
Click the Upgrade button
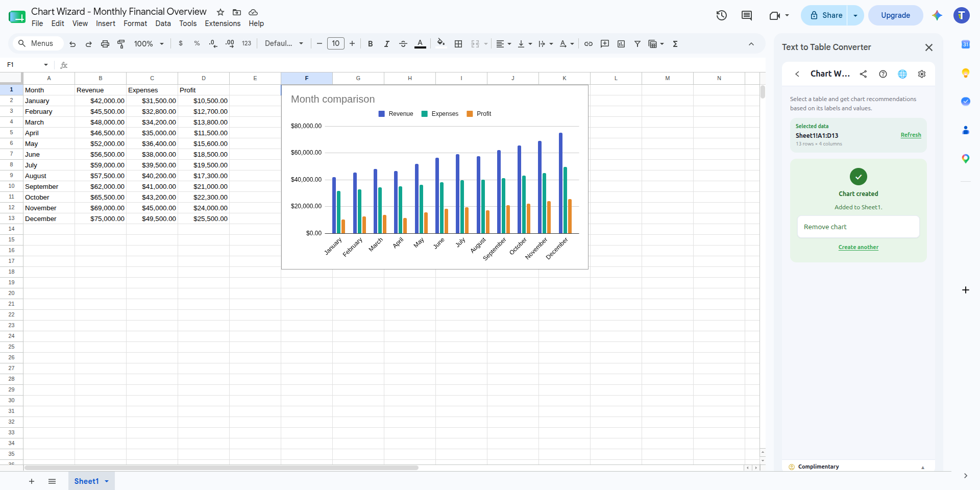coord(896,15)
